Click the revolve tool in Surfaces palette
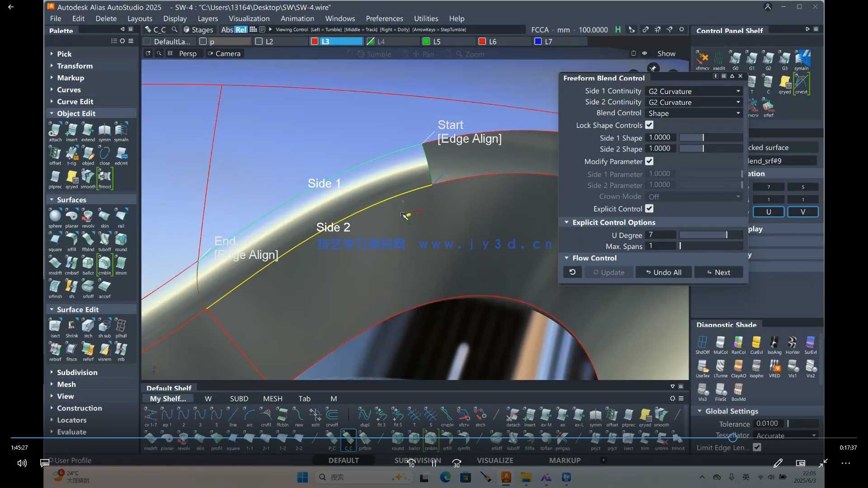This screenshot has width=868, height=488. coord(88,216)
